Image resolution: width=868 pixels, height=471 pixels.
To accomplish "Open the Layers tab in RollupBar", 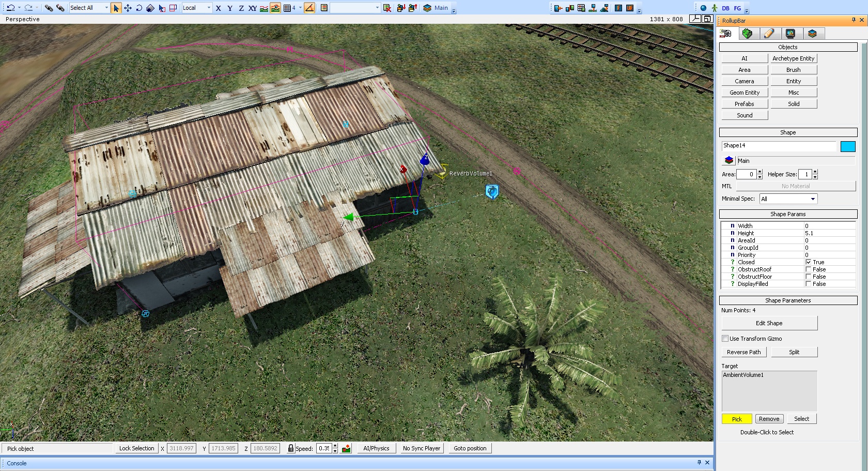I will [x=812, y=34].
